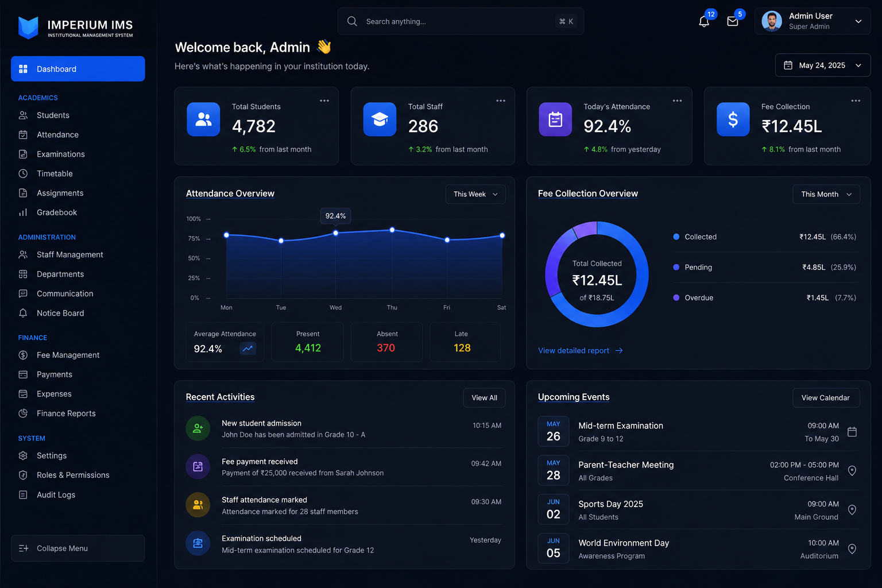
Task: Click the Thursday attendance chart data point
Action: tap(392, 230)
